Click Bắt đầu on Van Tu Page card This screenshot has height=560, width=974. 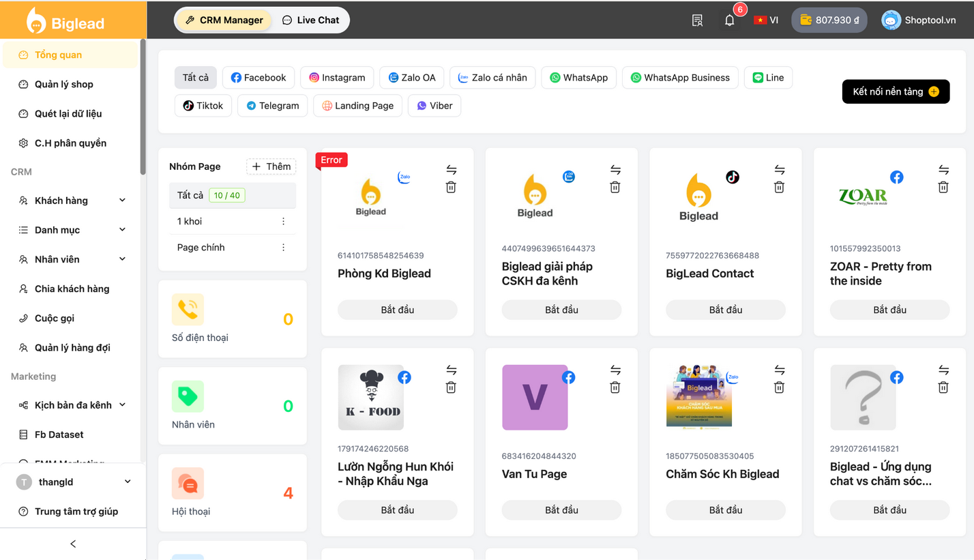click(562, 510)
